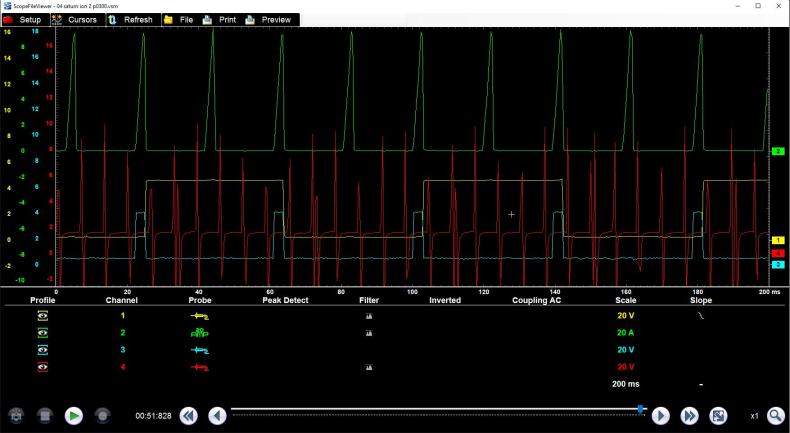Hide channel 3 trace via eye icon
Image resolution: width=790 pixels, height=433 pixels.
[x=43, y=350]
